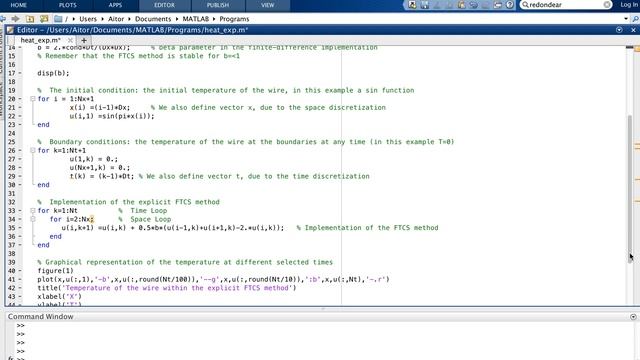The image size is (640, 360).
Task: Set breakpoint dash at line 40
Action: click(x=20, y=271)
